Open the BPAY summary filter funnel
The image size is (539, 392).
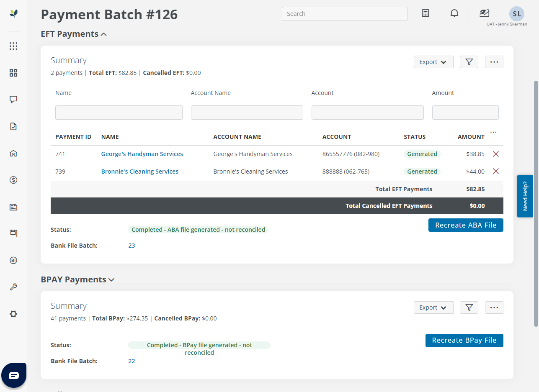tap(469, 307)
